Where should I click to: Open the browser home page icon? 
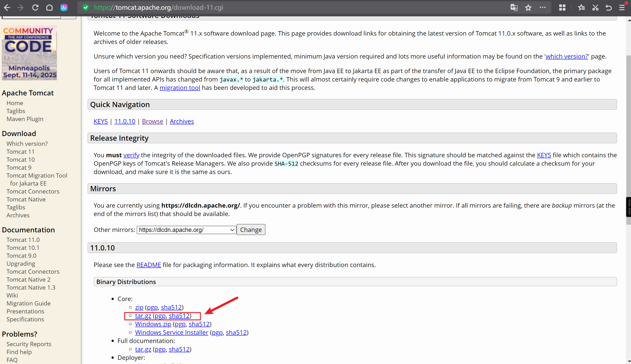49,8
